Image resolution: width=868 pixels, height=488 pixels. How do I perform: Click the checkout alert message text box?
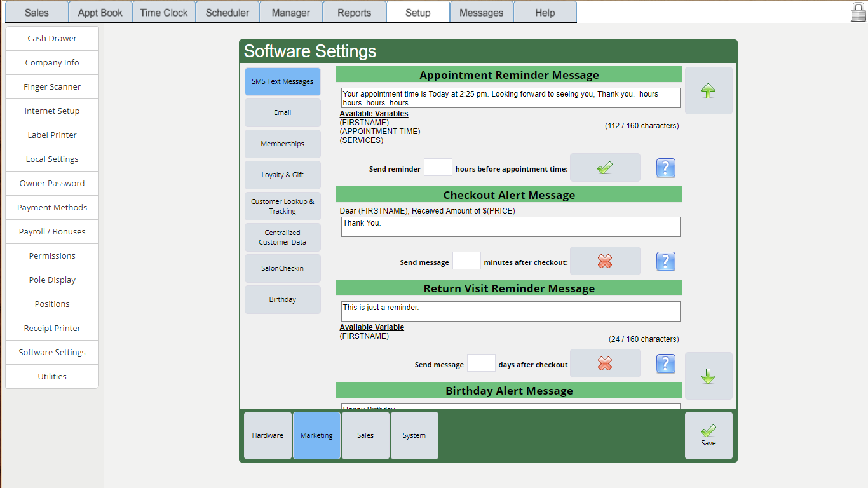click(510, 227)
